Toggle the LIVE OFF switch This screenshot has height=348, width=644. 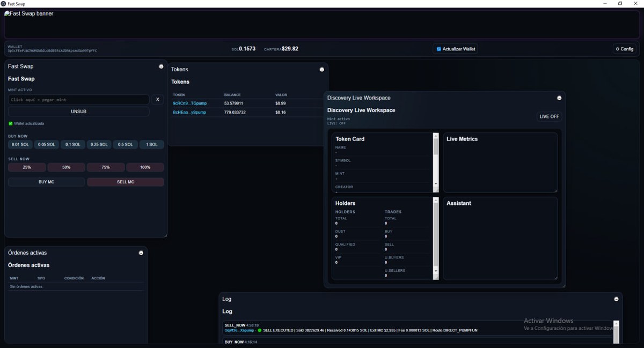coord(549,116)
